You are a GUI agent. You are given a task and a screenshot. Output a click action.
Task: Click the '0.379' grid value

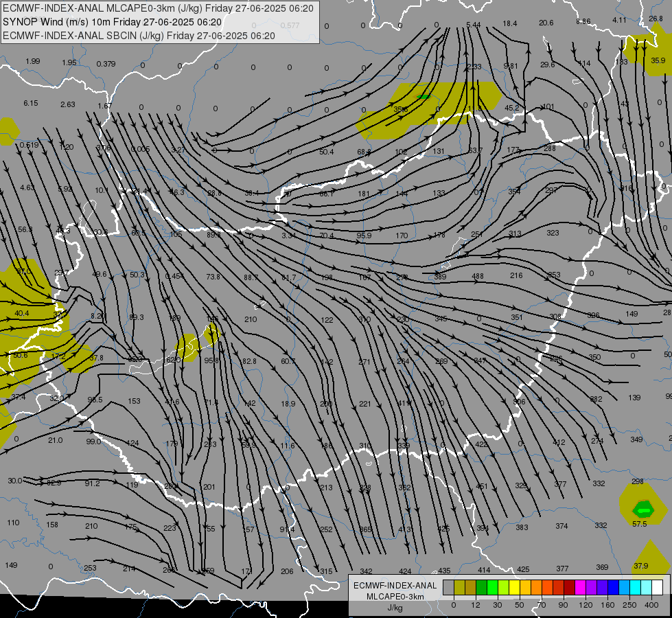[106, 64]
